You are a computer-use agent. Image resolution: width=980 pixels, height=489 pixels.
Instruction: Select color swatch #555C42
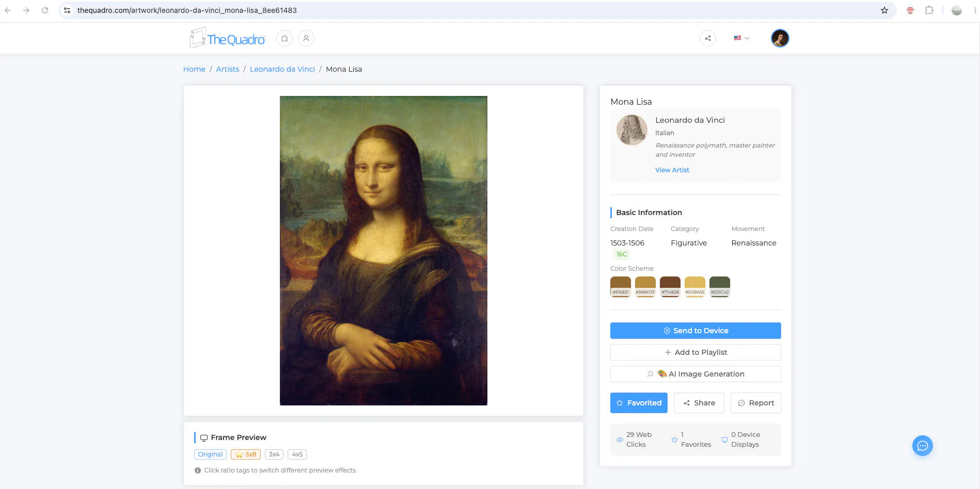720,286
